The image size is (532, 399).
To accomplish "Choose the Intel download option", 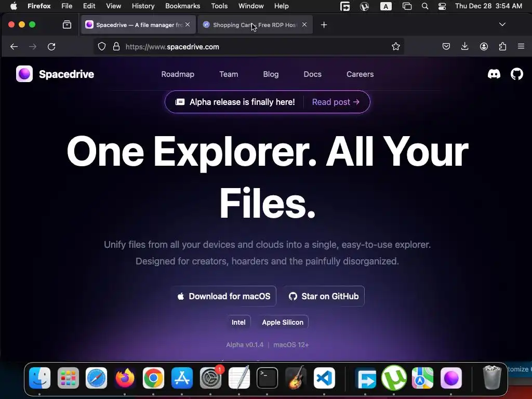I will coord(238,322).
